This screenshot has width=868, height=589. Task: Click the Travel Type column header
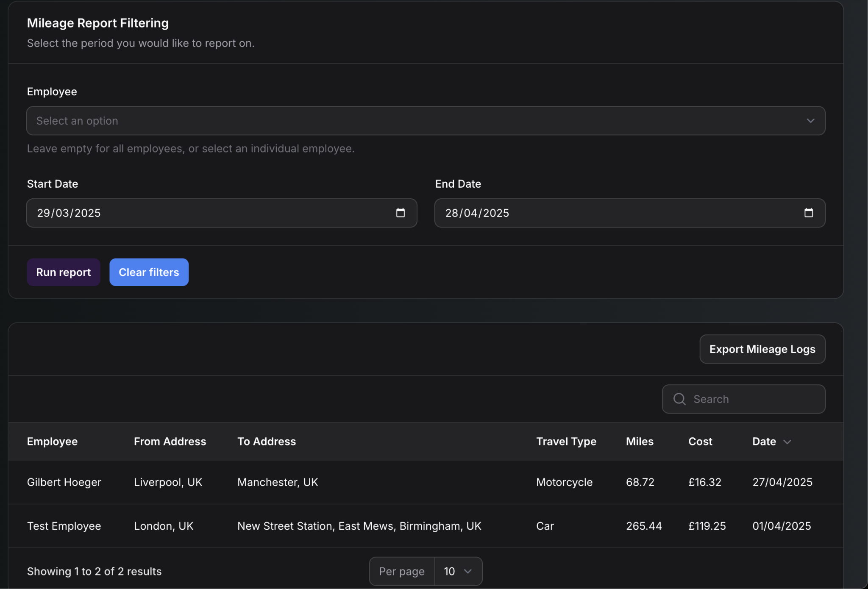[566, 442]
